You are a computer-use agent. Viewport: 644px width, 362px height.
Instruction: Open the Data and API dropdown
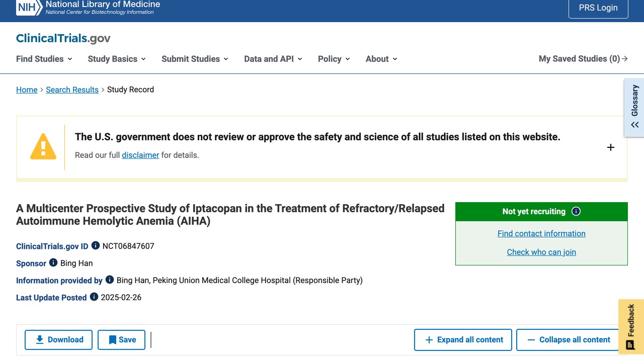click(x=273, y=59)
